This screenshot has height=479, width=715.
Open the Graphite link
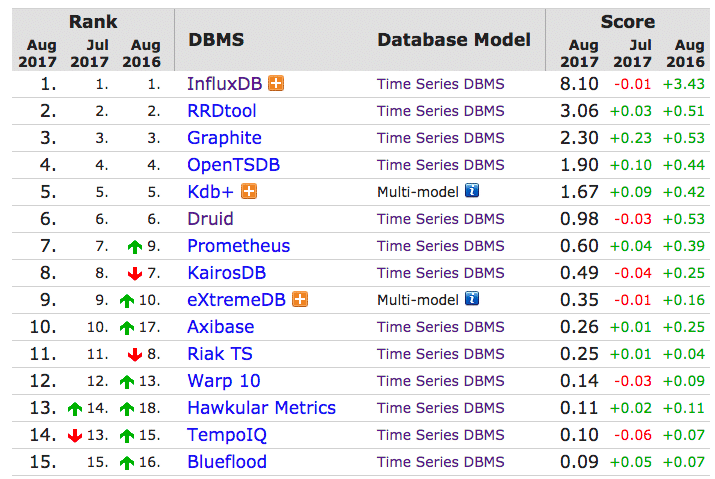224,138
